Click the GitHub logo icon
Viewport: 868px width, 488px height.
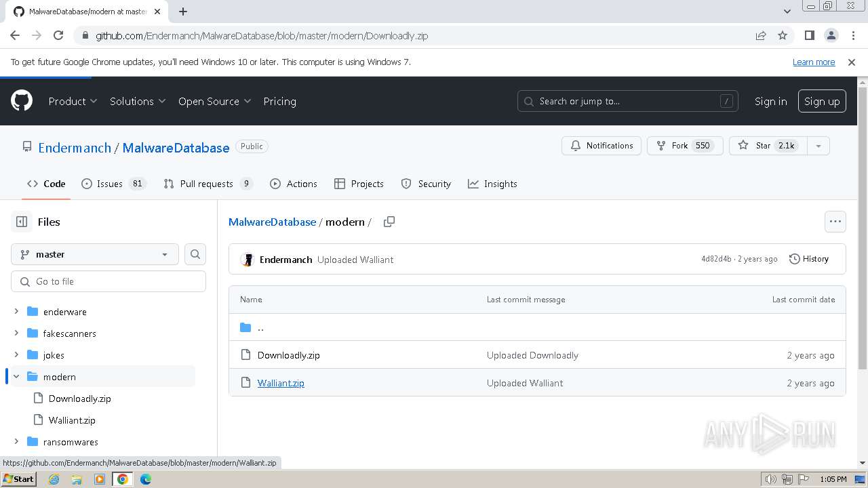pos(22,101)
